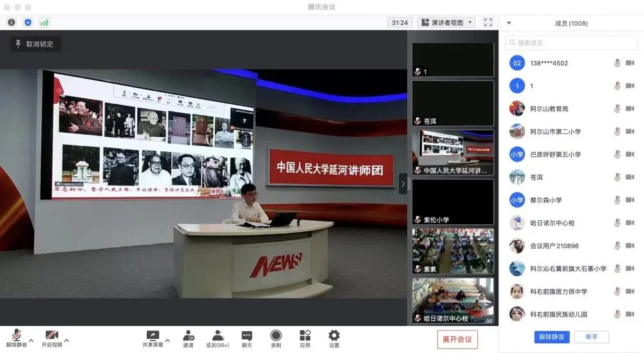Click meeting timer 31:24
The height and width of the screenshot is (353, 644).
point(400,23)
